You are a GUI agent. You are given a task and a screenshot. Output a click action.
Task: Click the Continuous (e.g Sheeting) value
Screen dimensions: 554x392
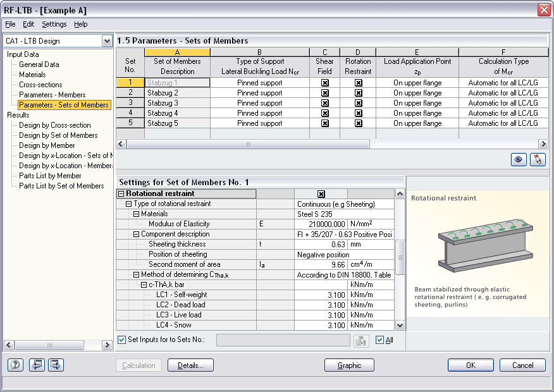point(344,204)
